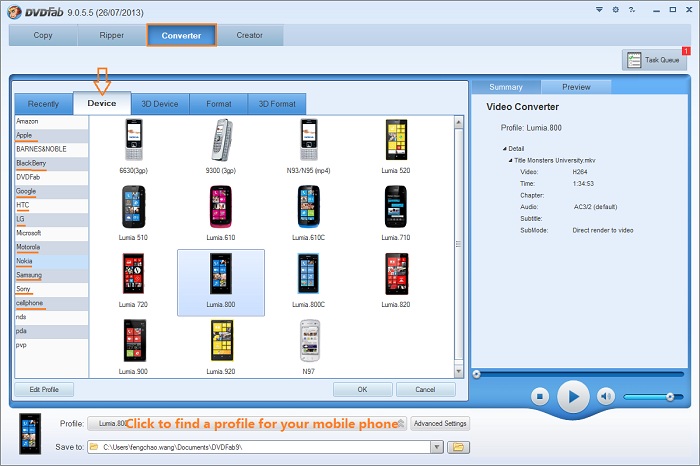Viewport: 700px width, 466px height.
Task: Select BlackBerry in the brand list
Action: (51, 163)
